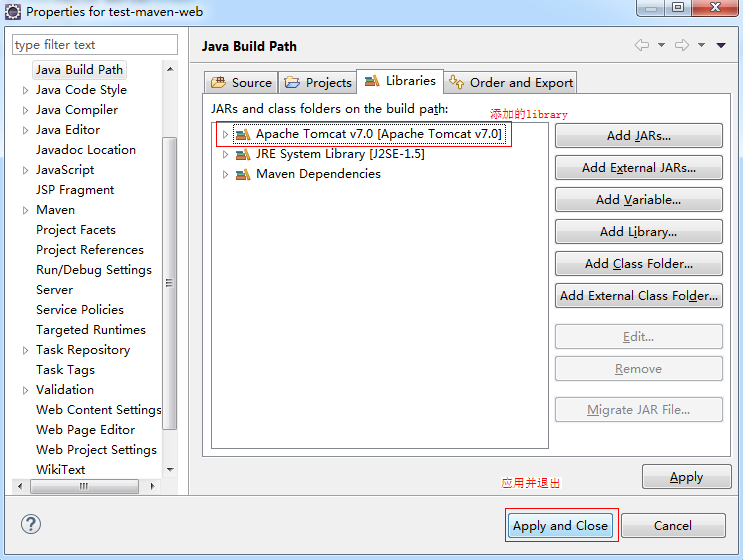Expand the JavaScript tree node
Image resolution: width=743 pixels, height=560 pixels.
(25, 170)
